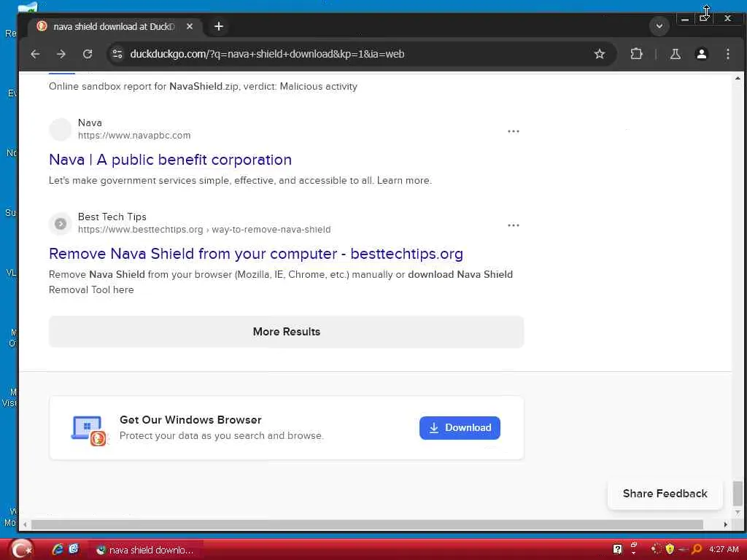Viewport: 747px width, 560px height.
Task: Open the Start button
Action: pos(21,550)
